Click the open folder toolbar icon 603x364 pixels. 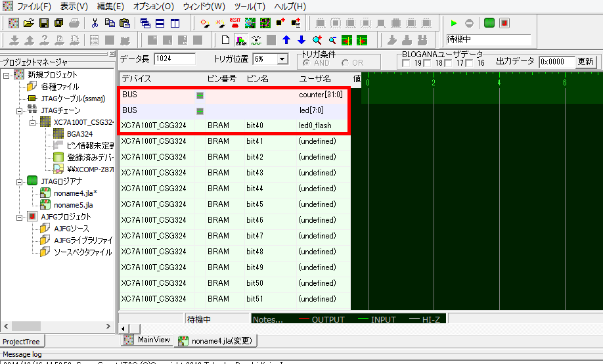pos(28,23)
